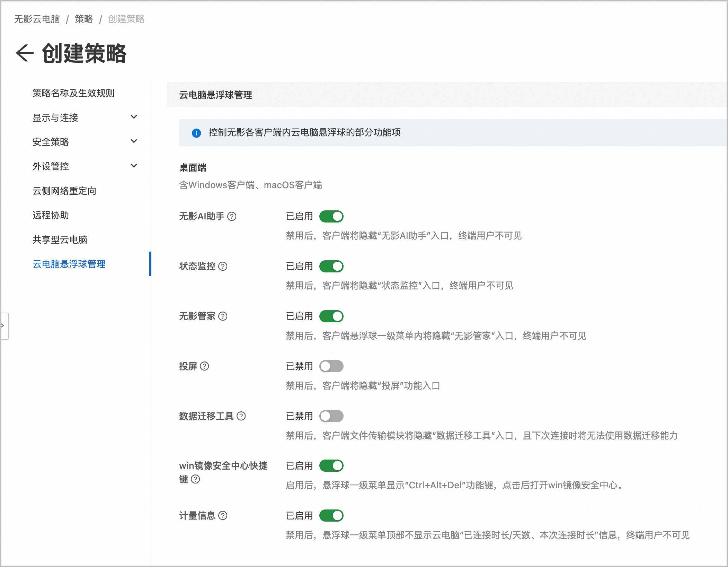Open help tooltip for 状态监控
Screen dimensions: 728x567
pos(223,267)
